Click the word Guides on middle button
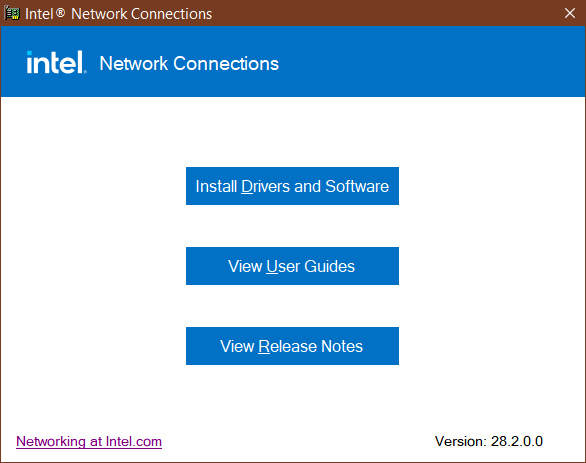The image size is (586, 463). point(329,266)
